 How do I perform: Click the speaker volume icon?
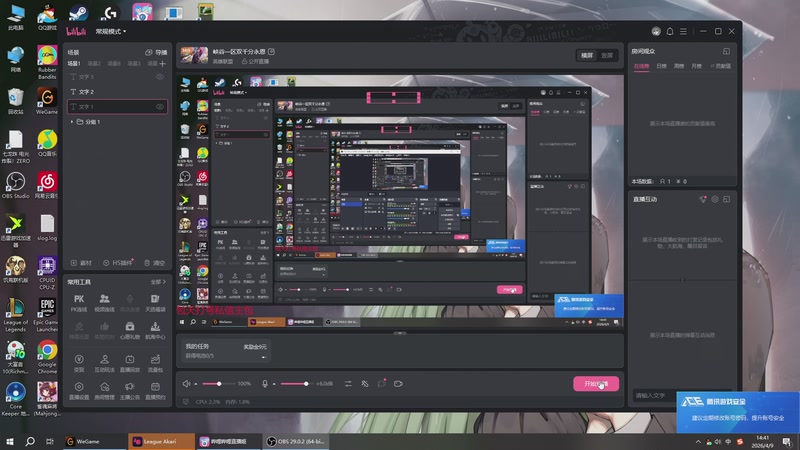[187, 384]
